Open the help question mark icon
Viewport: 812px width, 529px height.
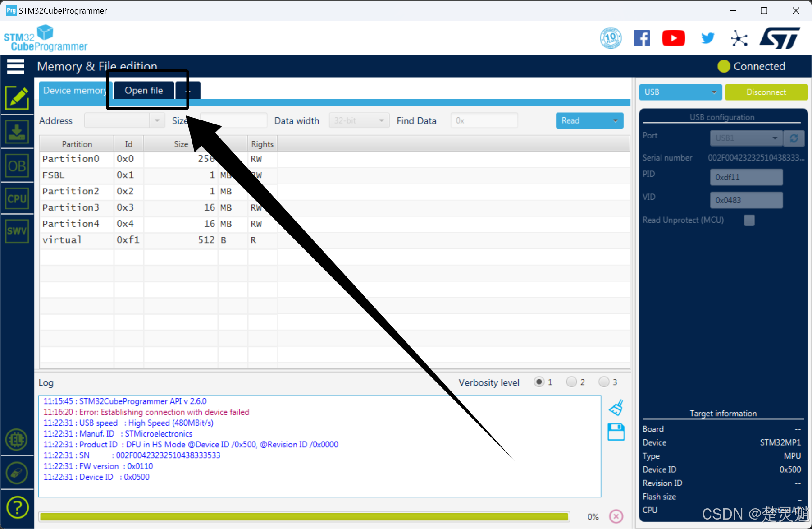[x=17, y=507]
